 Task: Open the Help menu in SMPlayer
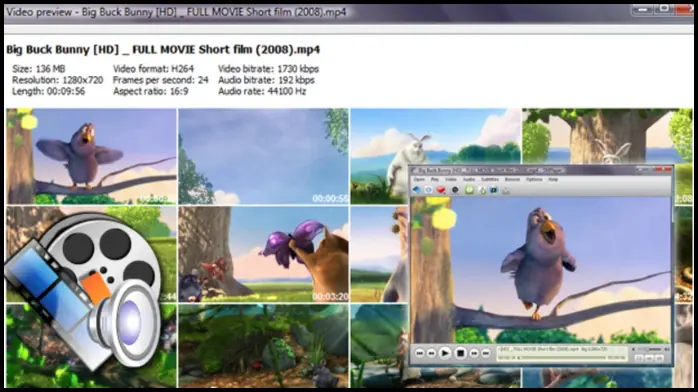[553, 179]
